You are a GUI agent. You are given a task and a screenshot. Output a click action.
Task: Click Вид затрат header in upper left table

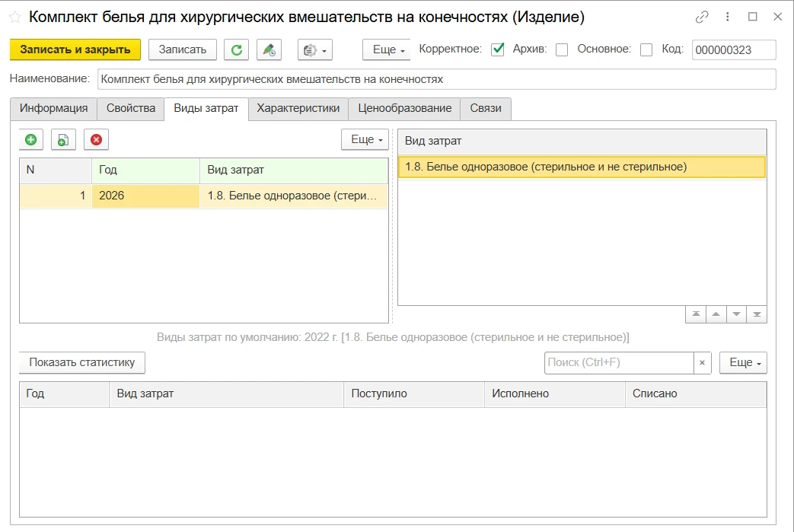[x=294, y=170]
